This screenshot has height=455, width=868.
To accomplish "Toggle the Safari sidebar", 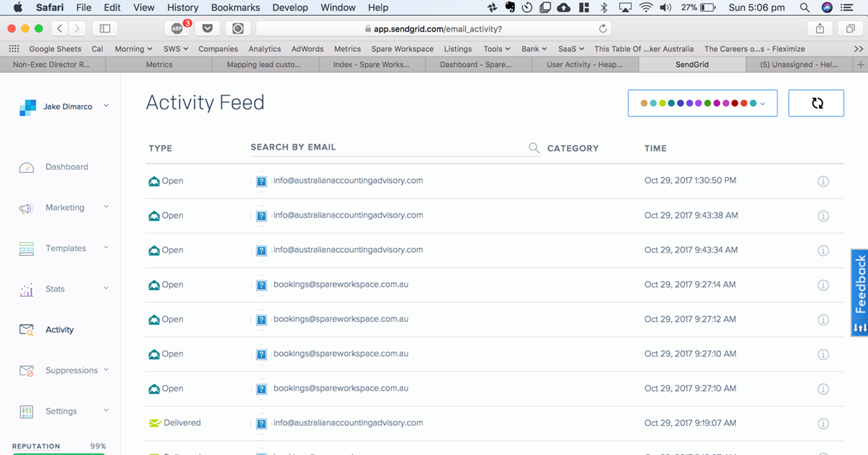I will point(105,28).
